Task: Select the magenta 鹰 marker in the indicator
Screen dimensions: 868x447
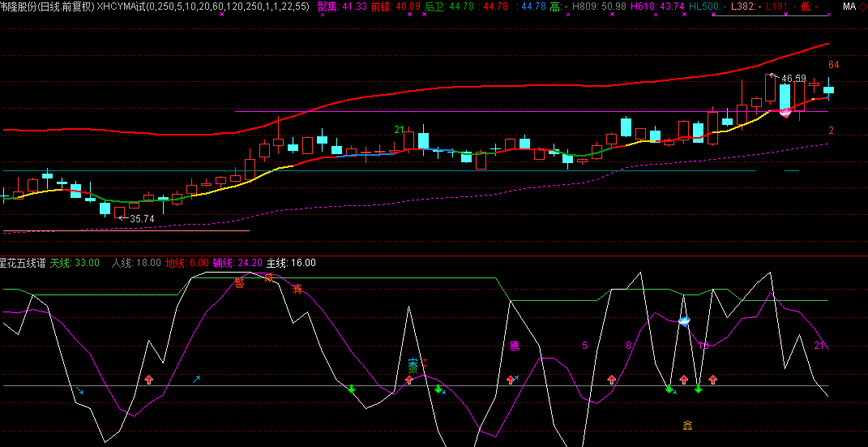Action: [514, 346]
